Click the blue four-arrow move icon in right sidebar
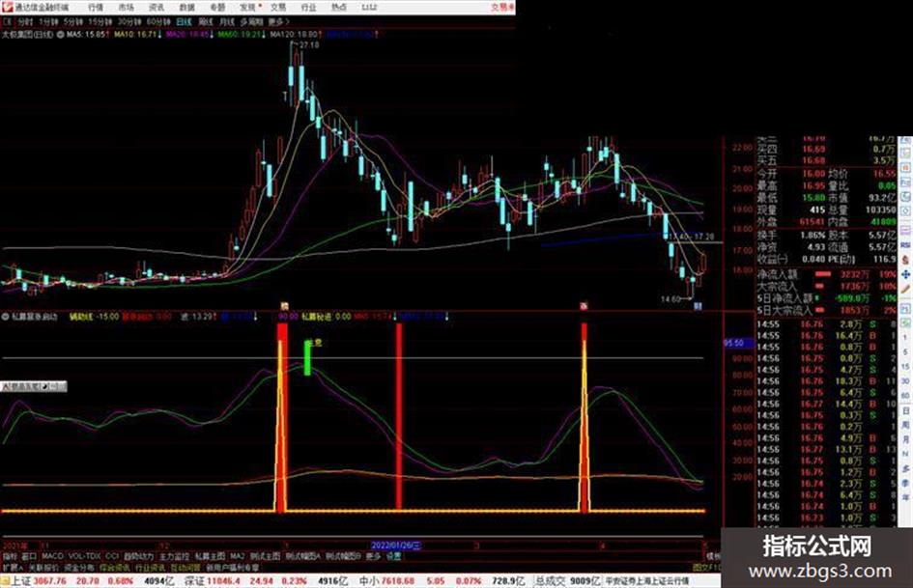 point(905,274)
